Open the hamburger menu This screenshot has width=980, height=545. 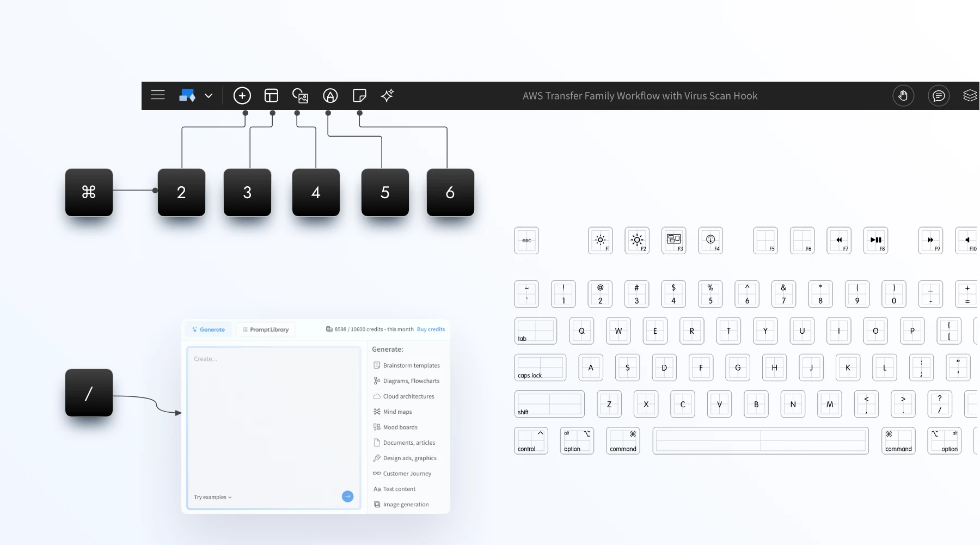click(x=158, y=95)
